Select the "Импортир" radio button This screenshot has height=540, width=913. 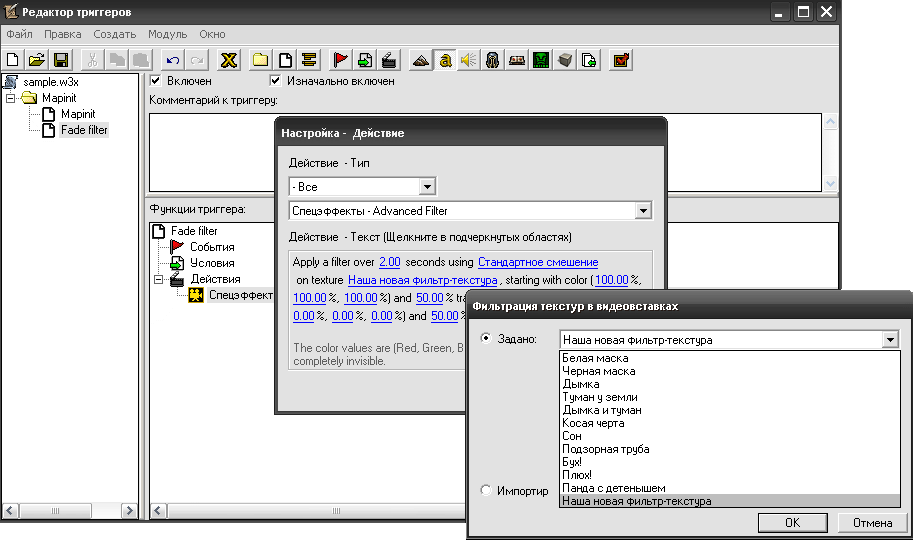pyautogui.click(x=486, y=491)
